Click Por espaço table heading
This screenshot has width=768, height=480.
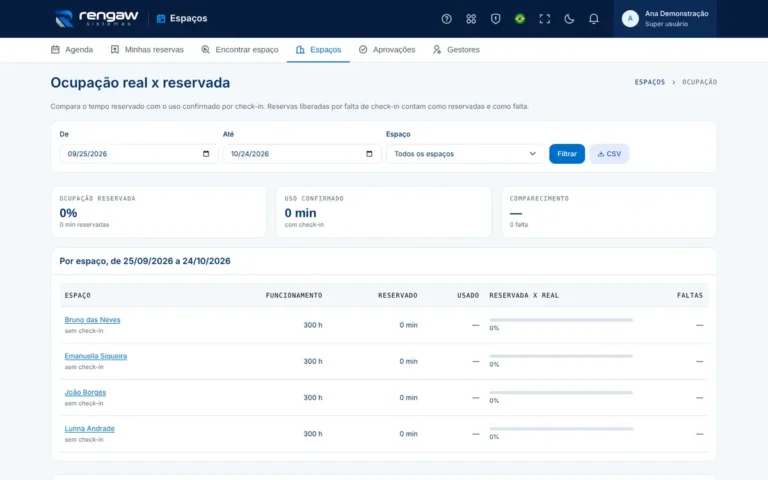click(x=145, y=261)
